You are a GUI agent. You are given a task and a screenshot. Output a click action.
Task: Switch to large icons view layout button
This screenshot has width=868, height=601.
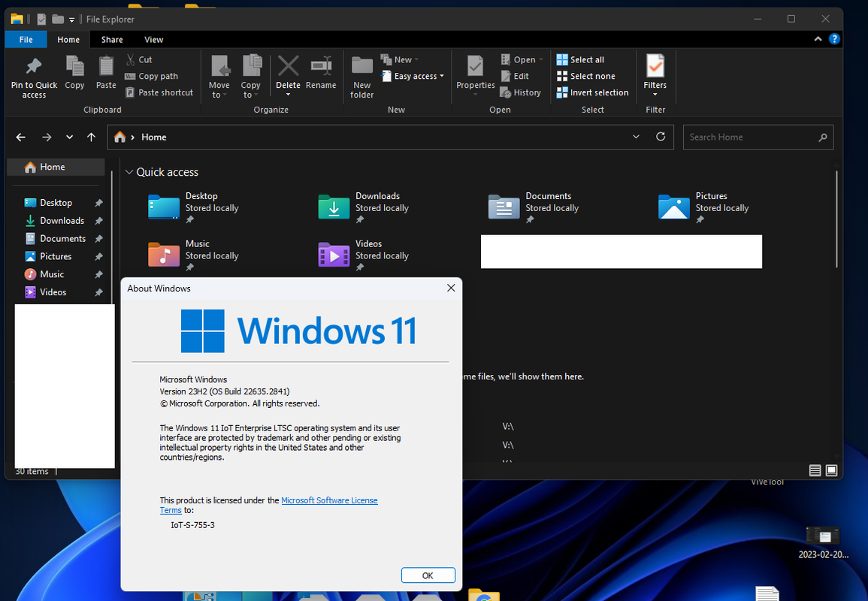pyautogui.click(x=831, y=470)
